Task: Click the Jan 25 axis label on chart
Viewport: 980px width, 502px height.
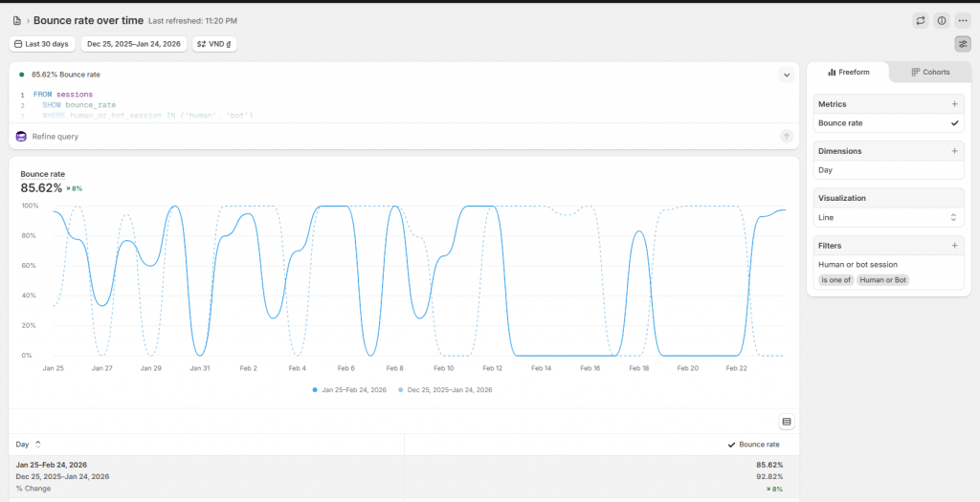Action: 54,368
